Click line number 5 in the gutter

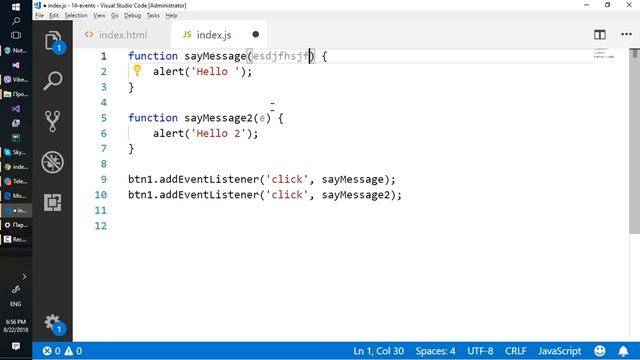click(x=104, y=118)
